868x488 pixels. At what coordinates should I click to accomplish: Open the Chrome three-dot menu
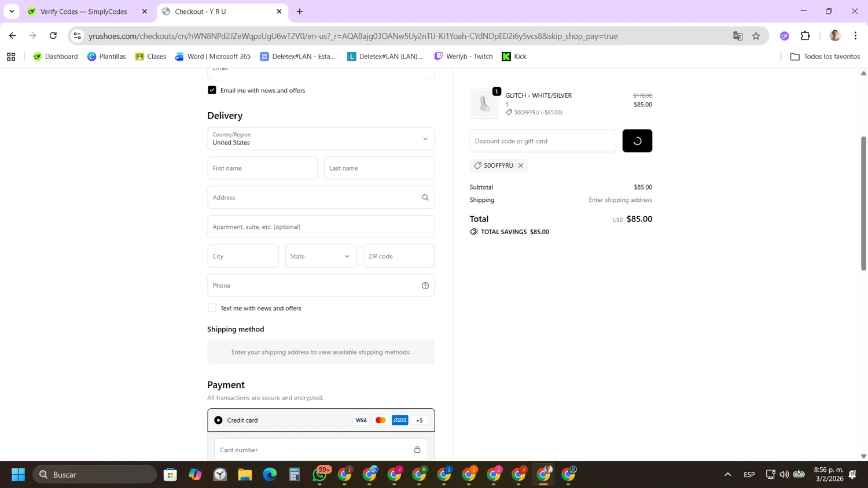855,36
